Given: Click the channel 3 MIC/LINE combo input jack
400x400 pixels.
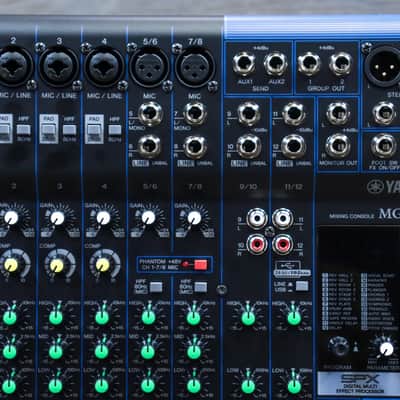Looking at the screenshot, I should coord(59,67).
